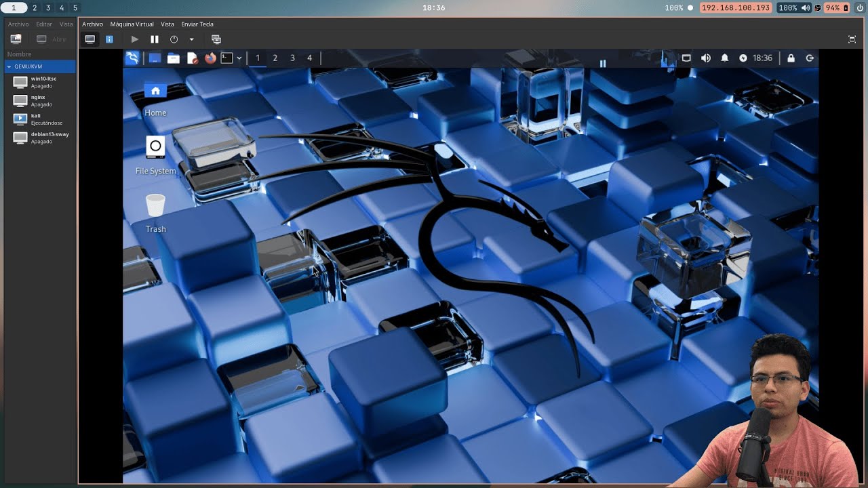Open Editar menu in Virt-Manager window
Image resolution: width=868 pixels, height=488 pixels.
tap(44, 24)
